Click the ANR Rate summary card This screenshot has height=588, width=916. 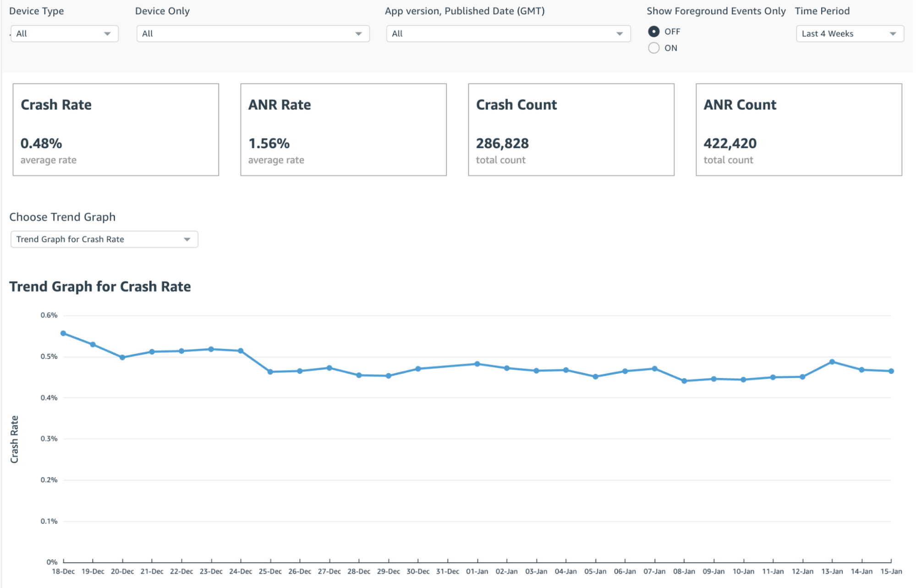coord(343,129)
